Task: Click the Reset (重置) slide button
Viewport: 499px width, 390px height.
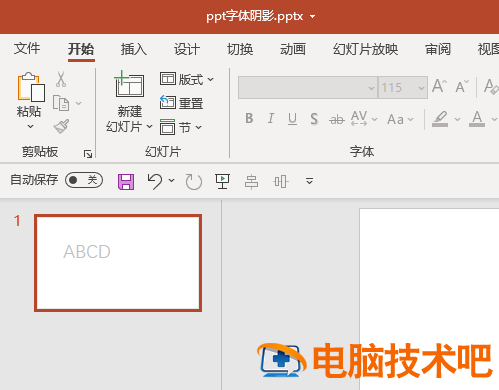Action: 182,103
